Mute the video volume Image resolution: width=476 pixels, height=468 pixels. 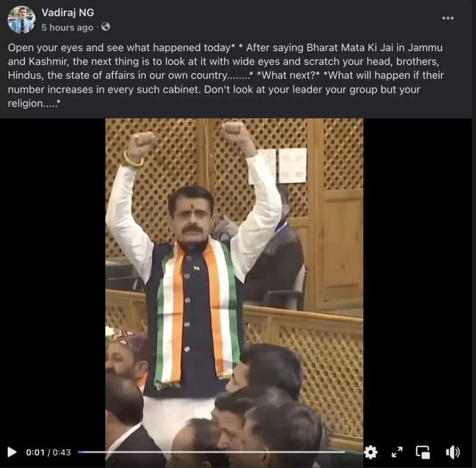click(x=453, y=452)
